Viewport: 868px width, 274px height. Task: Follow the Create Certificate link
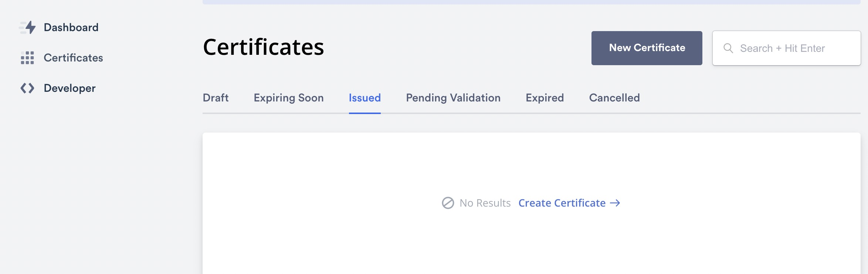click(562, 203)
